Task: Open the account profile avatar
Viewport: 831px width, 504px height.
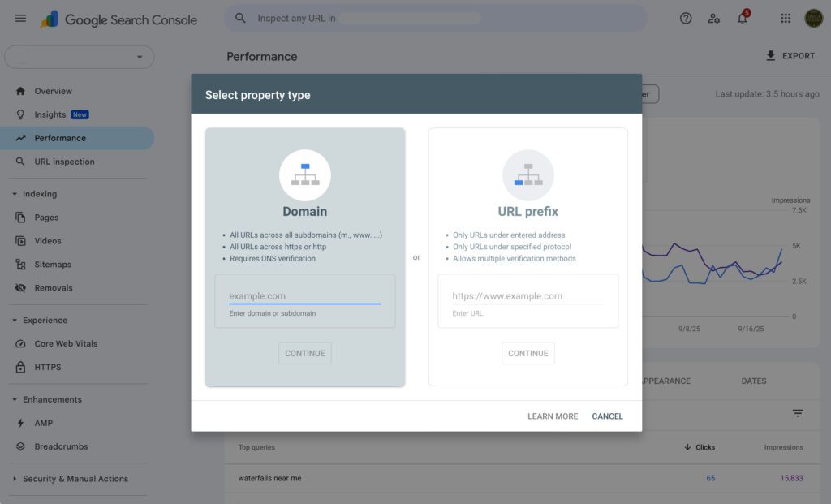Action: pos(813,19)
